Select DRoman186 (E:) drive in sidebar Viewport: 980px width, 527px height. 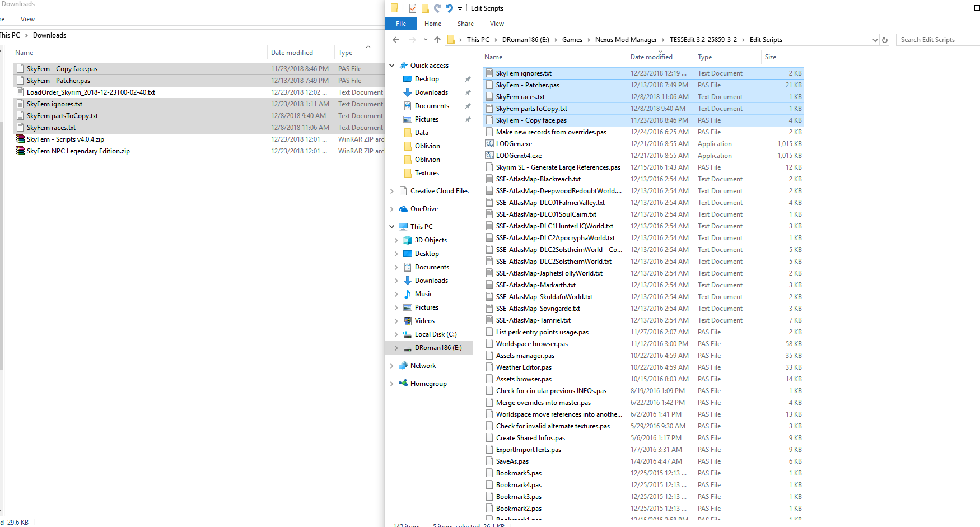tap(438, 348)
